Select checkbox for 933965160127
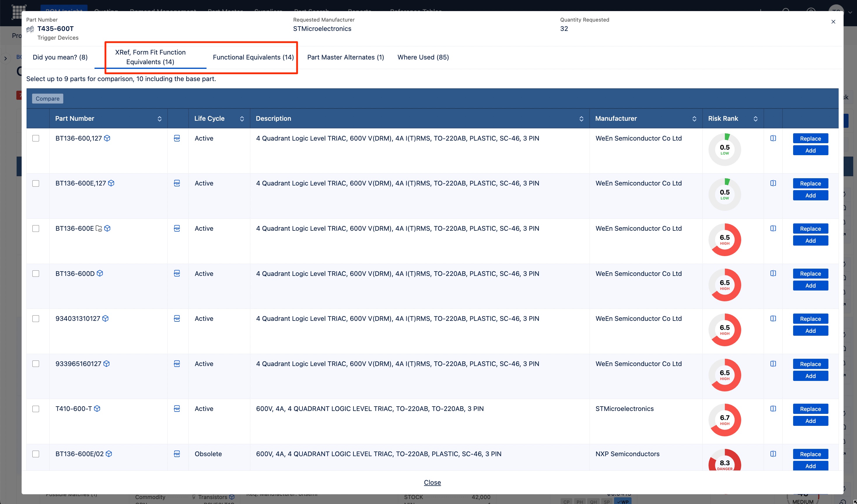 click(36, 364)
